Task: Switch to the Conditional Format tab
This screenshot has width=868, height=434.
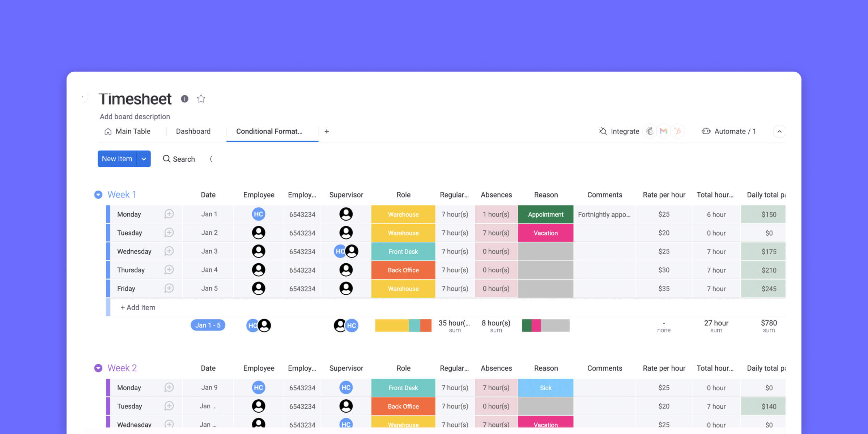Action: (270, 131)
